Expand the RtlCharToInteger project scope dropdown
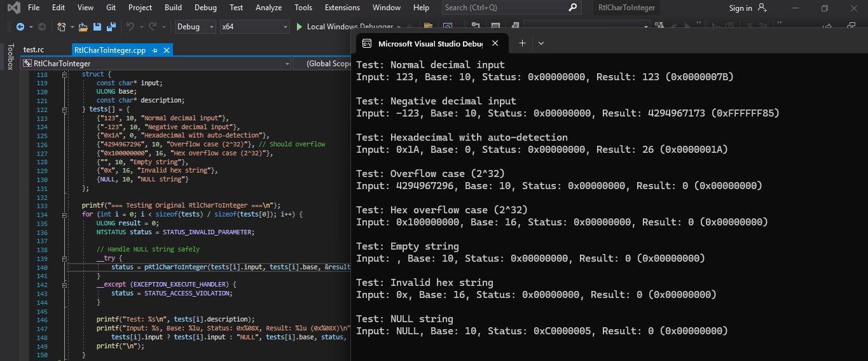Screen dimensions: 868x361 click(x=287, y=64)
